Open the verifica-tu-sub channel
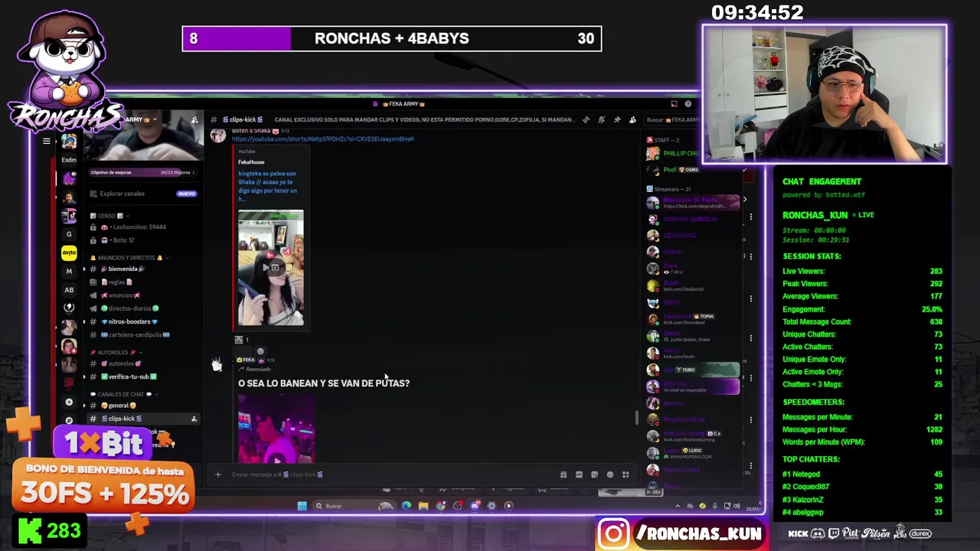Image resolution: width=980 pixels, height=551 pixels. tap(142, 377)
